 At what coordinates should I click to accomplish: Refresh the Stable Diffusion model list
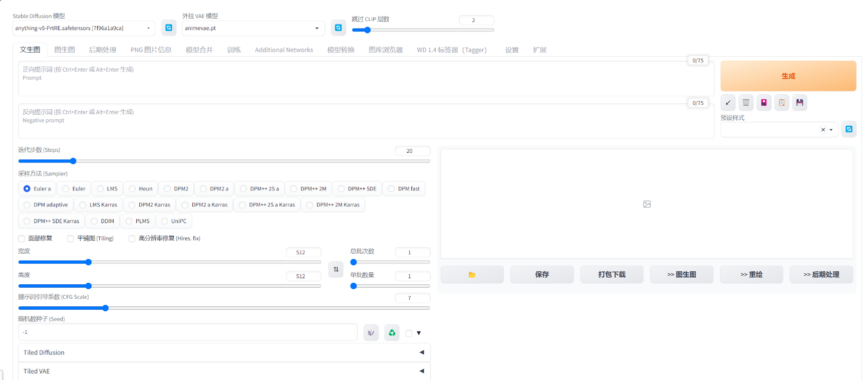click(169, 28)
